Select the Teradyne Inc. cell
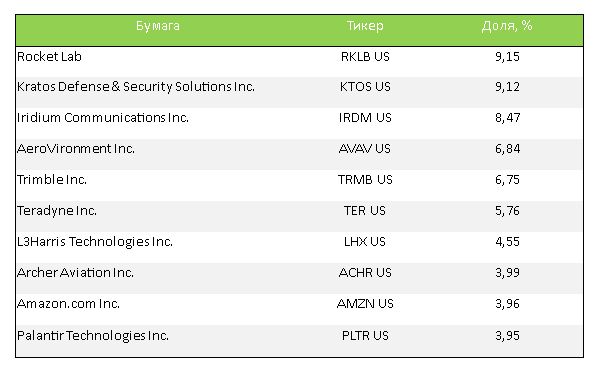Image resolution: width=599 pixels, height=374 pixels. [57, 210]
